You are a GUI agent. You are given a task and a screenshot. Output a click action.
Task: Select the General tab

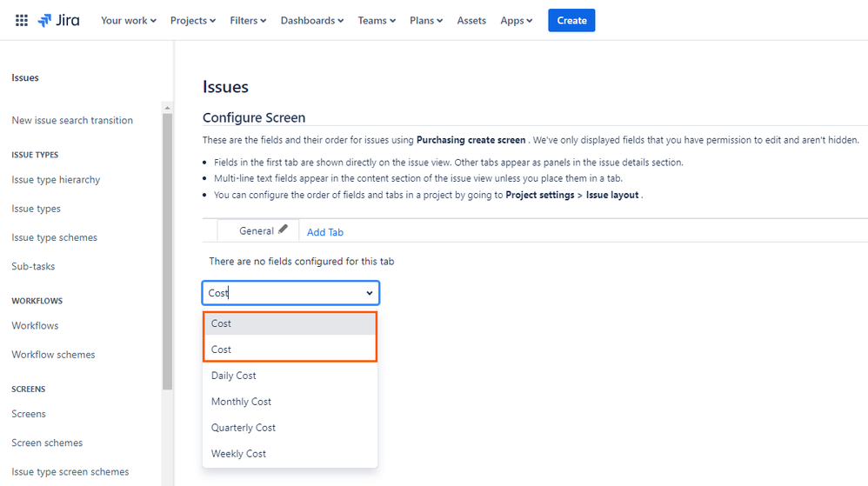257,230
